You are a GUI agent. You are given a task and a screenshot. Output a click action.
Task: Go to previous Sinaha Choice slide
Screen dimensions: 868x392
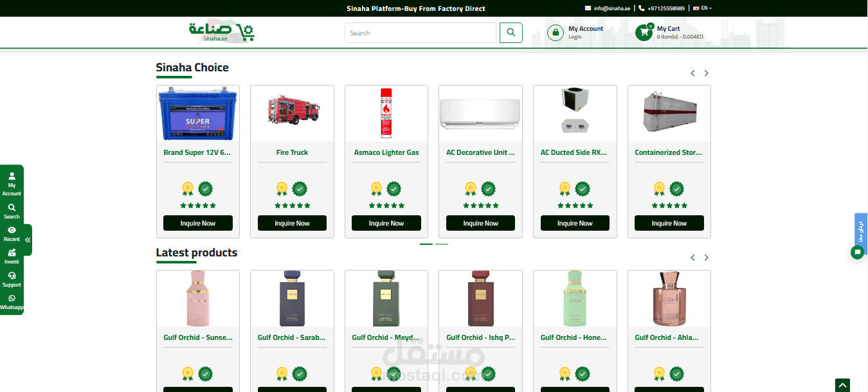[692, 73]
